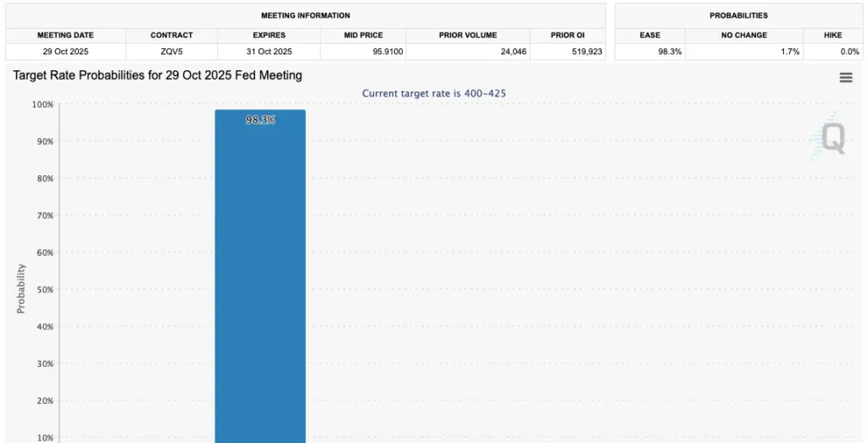Screen dimensions: 868x443
Task: Click the CONTRACT column header
Action: coord(171,35)
